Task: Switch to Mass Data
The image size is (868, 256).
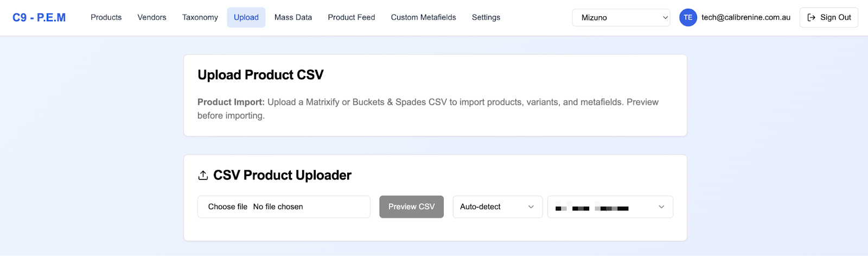Action: point(293,17)
